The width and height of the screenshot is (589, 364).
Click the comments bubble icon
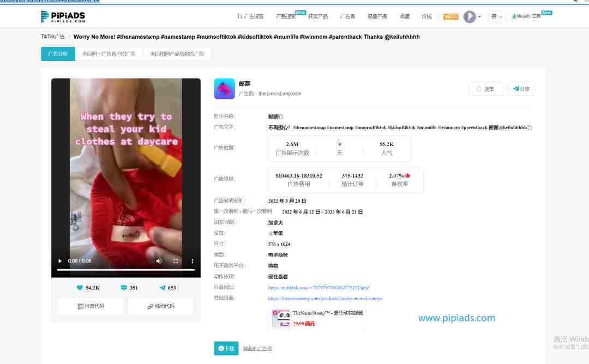coord(124,288)
